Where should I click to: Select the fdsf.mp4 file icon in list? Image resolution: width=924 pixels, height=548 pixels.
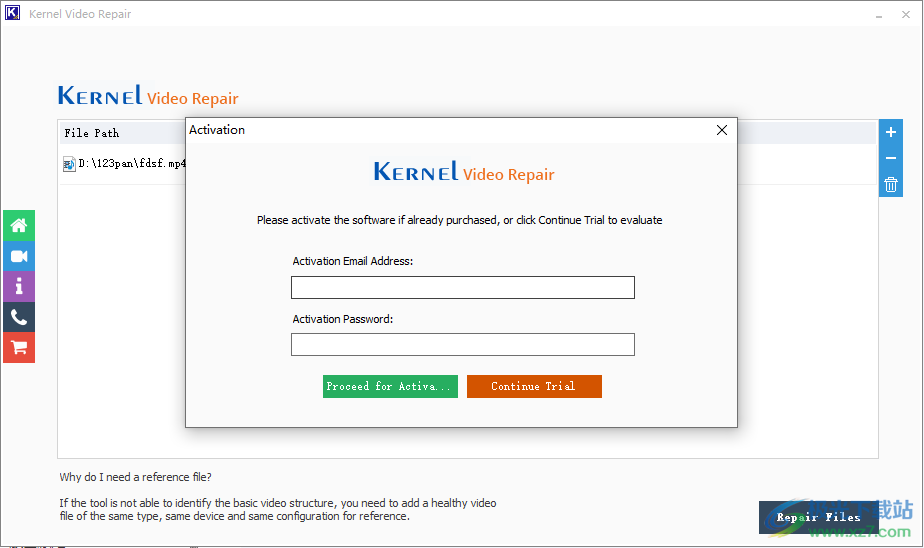69,164
